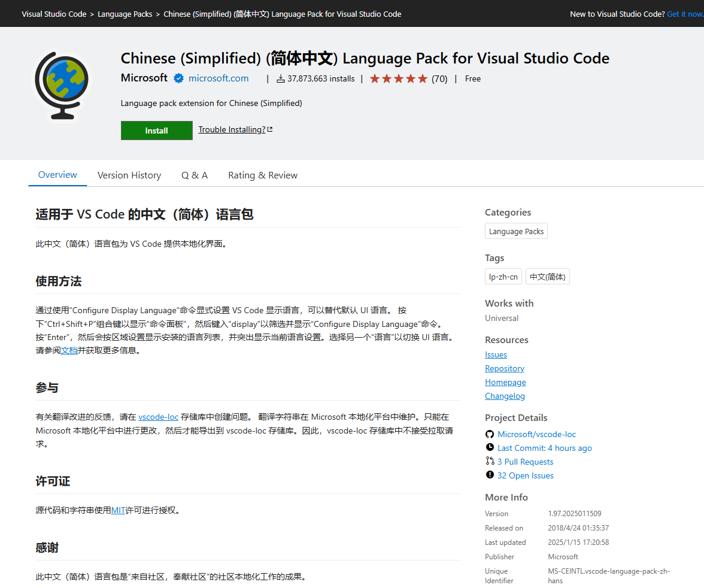Click the globe extension logo icon
704x588 pixels.
click(62, 86)
